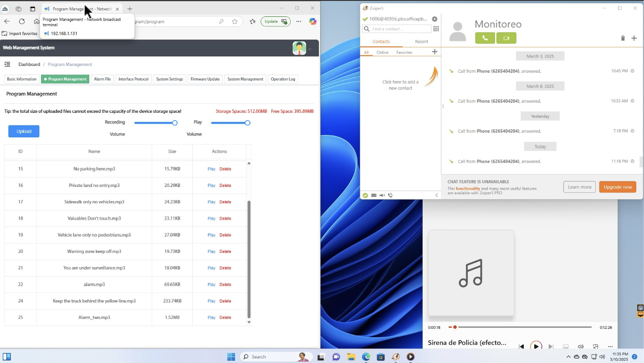Image resolution: width=644 pixels, height=363 pixels.
Task: Open Edge favorites list icon
Action: pos(253,21)
